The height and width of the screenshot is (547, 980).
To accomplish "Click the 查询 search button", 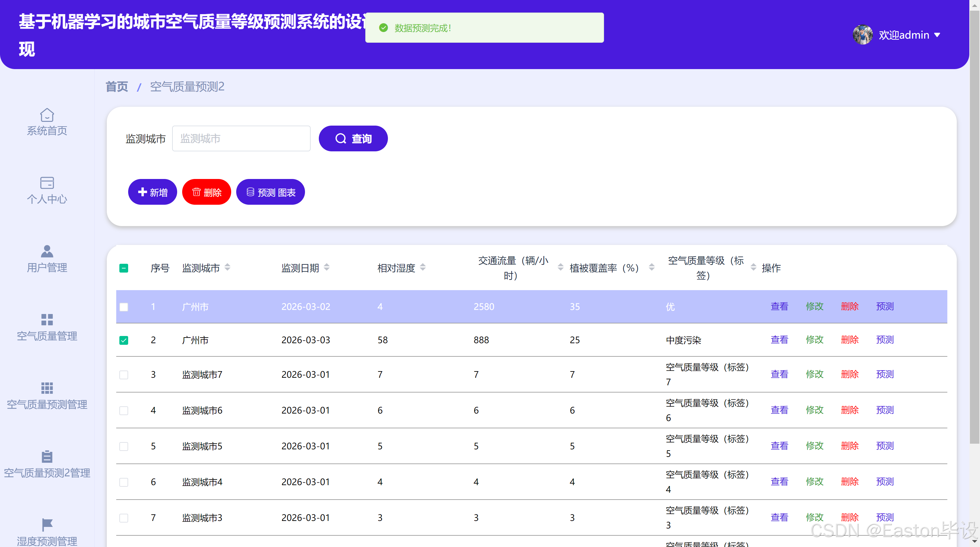I will [x=353, y=138].
